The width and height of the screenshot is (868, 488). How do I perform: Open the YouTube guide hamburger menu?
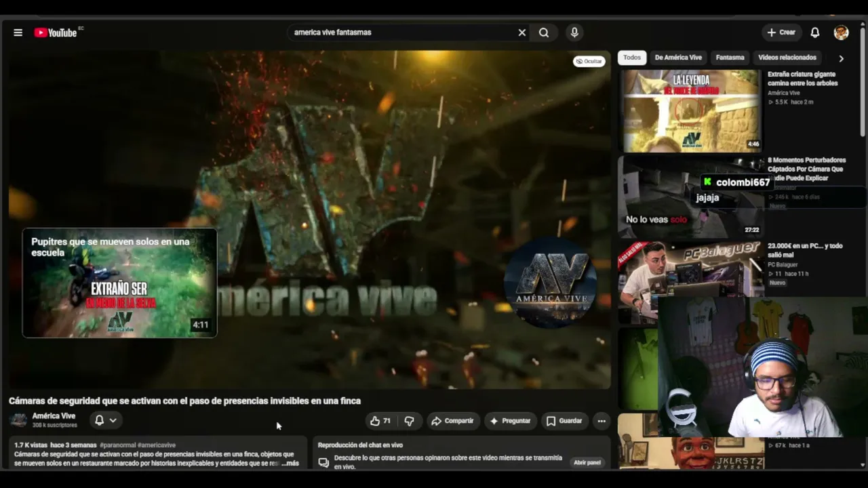click(18, 33)
